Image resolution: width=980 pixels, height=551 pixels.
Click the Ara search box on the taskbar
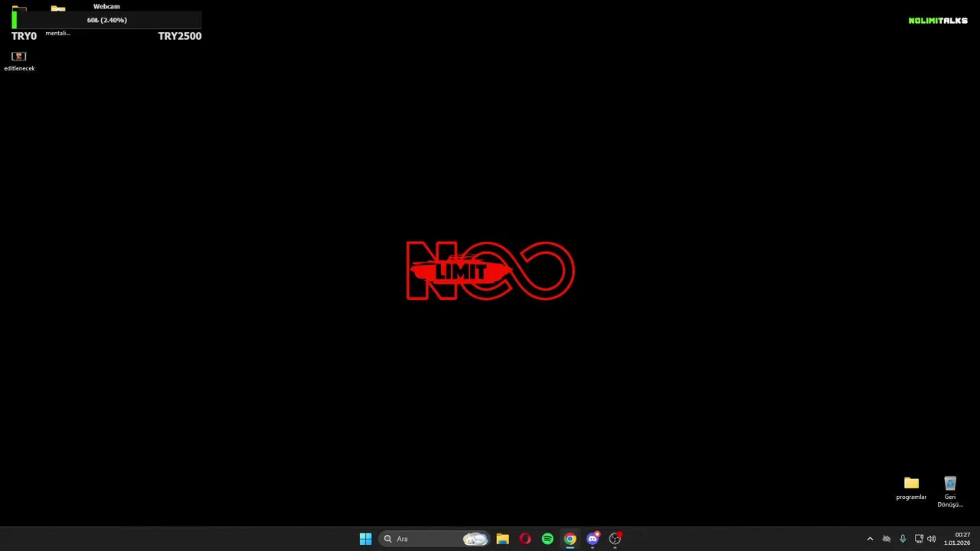pos(434,539)
